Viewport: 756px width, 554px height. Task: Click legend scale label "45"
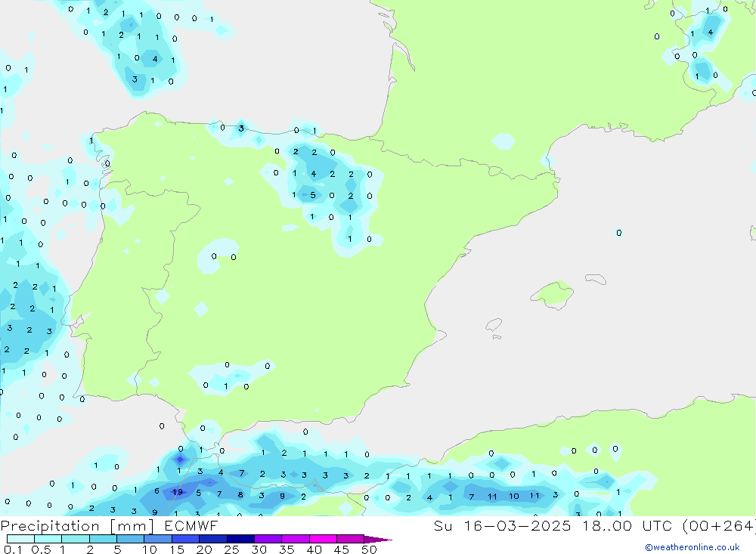[342, 549]
